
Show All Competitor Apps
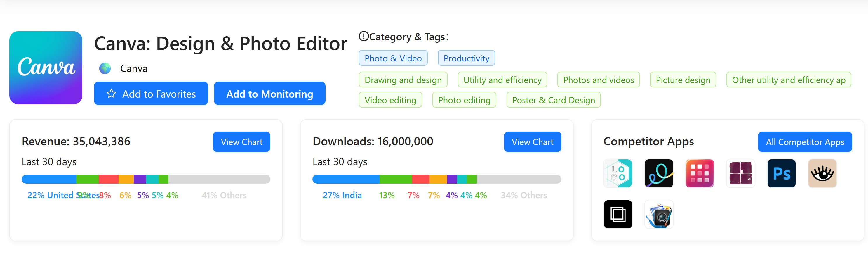click(805, 142)
